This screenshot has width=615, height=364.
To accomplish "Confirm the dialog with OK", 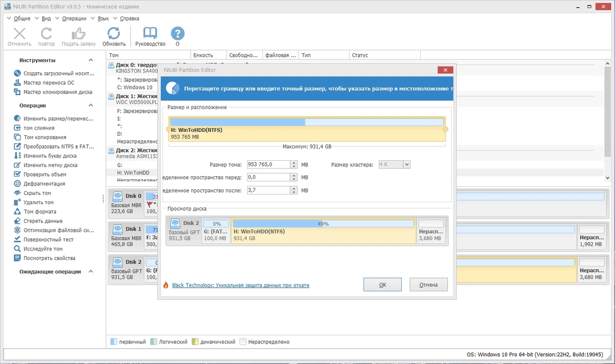I will click(382, 285).
